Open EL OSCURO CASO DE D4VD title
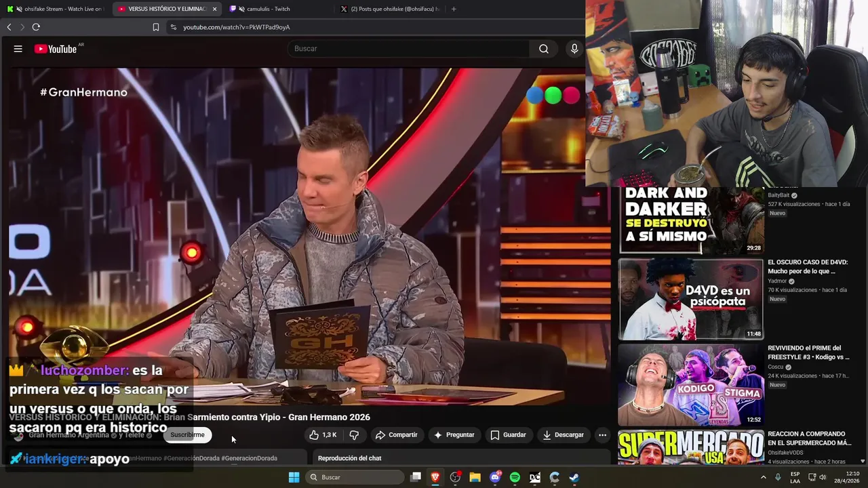This screenshot has height=488, width=868. [808, 266]
